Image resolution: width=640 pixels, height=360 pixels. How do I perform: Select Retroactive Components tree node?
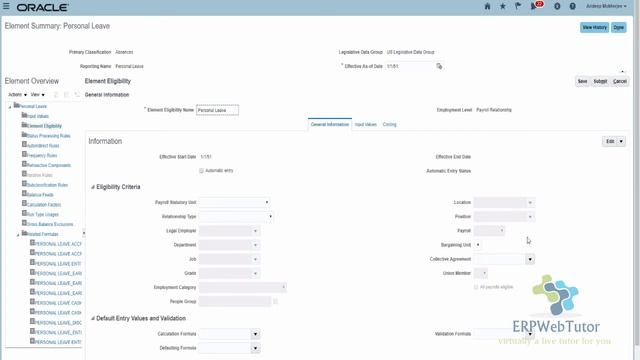(x=47, y=165)
